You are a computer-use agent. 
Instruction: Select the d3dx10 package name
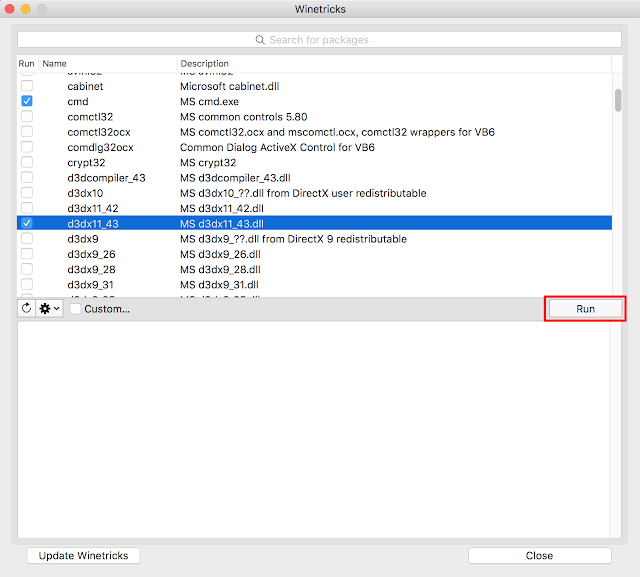tap(85, 193)
